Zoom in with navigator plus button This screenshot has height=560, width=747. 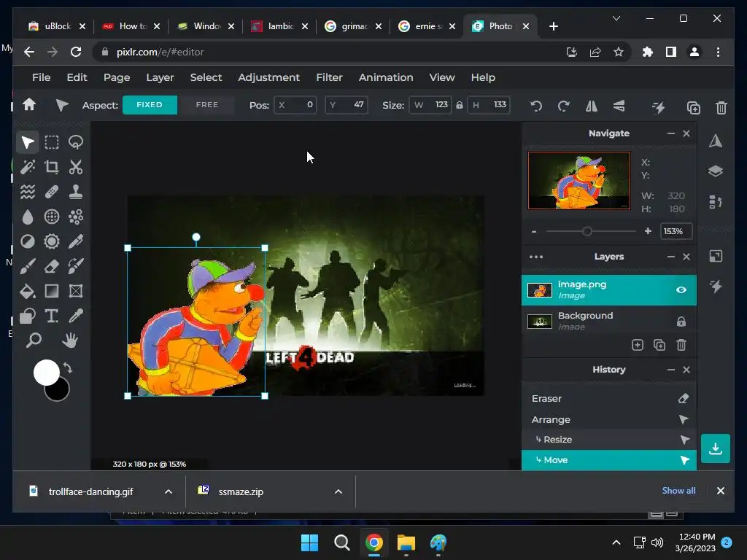tap(648, 231)
